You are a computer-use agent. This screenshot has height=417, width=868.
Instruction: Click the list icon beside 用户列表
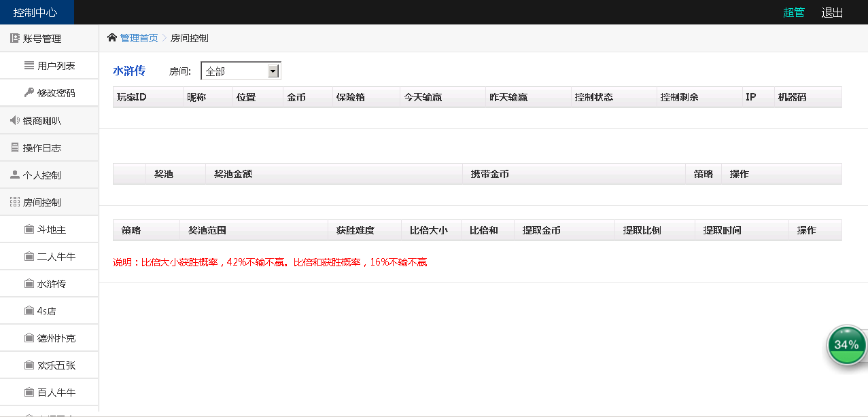point(29,66)
